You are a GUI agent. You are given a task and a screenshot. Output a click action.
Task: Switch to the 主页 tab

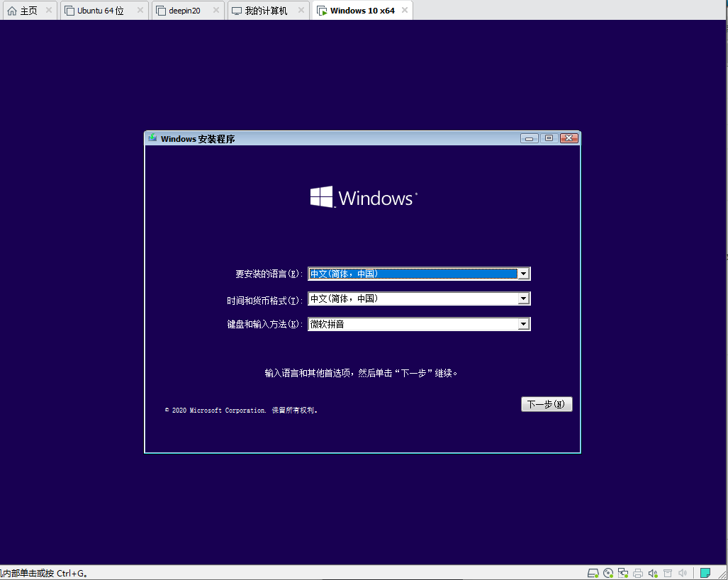[29, 11]
